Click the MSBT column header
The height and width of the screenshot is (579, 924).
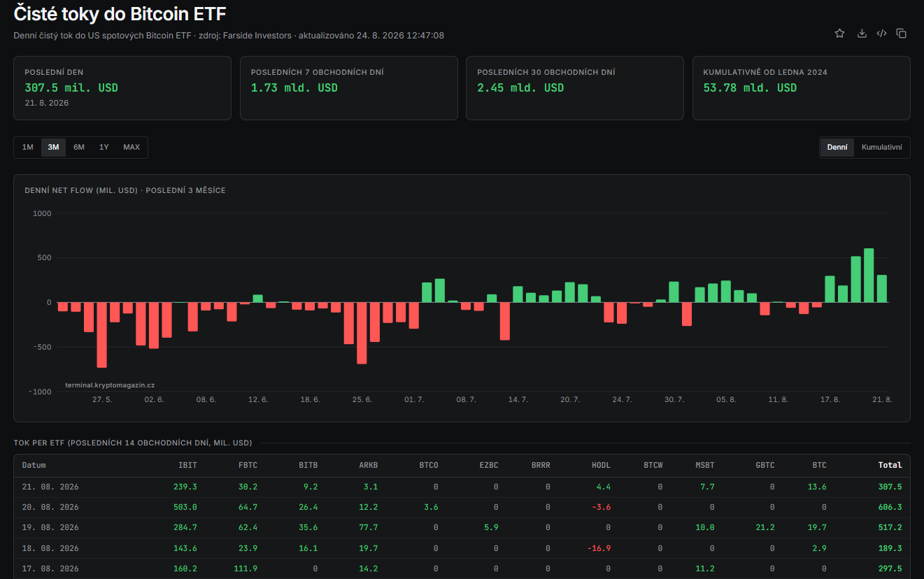click(x=705, y=465)
